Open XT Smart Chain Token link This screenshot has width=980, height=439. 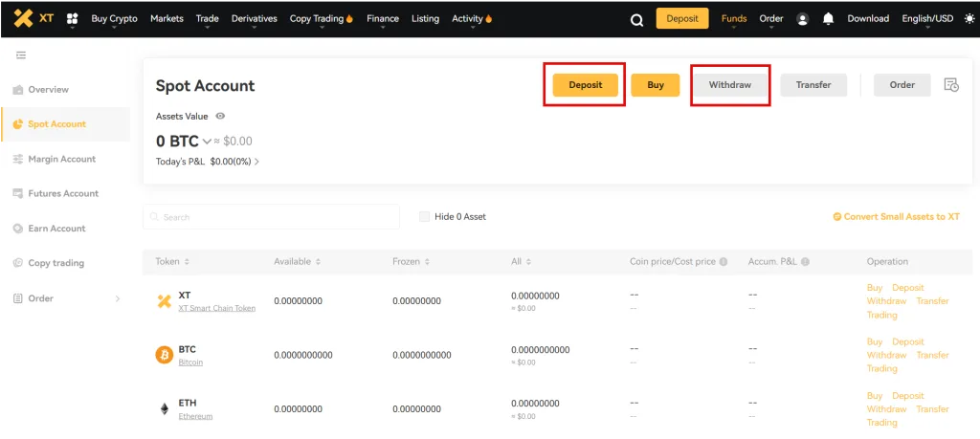(217, 308)
